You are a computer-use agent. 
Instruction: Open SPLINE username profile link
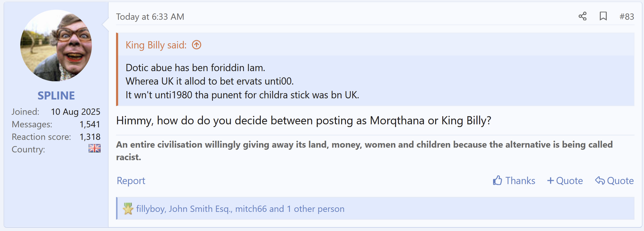click(x=56, y=95)
